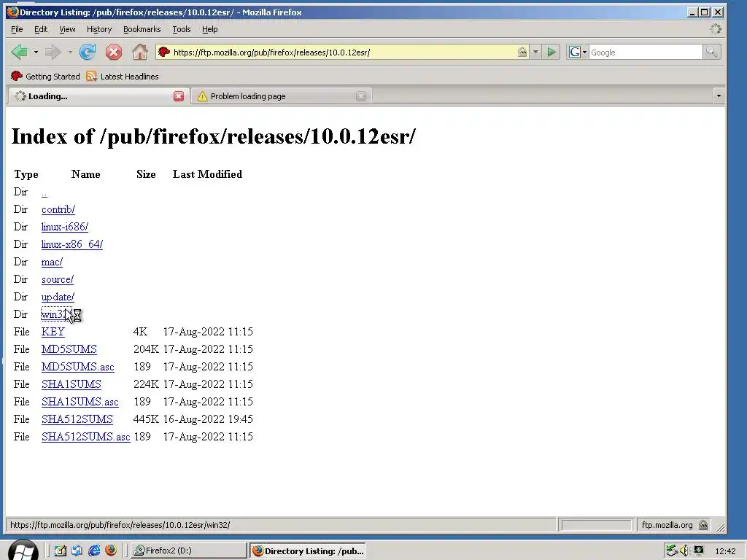The width and height of the screenshot is (747, 560).
Task: Click the Safely Remove Hardware tray icon
Action: pyautogui.click(x=672, y=551)
